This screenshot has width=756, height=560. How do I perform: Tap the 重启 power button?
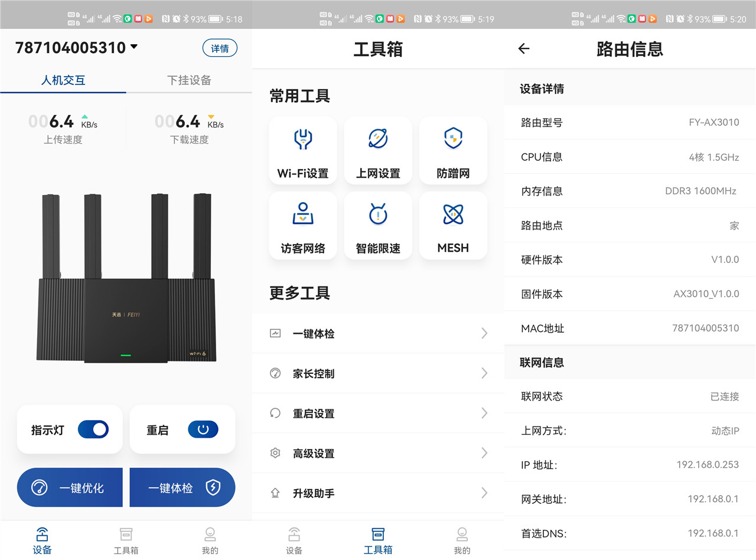203,429
